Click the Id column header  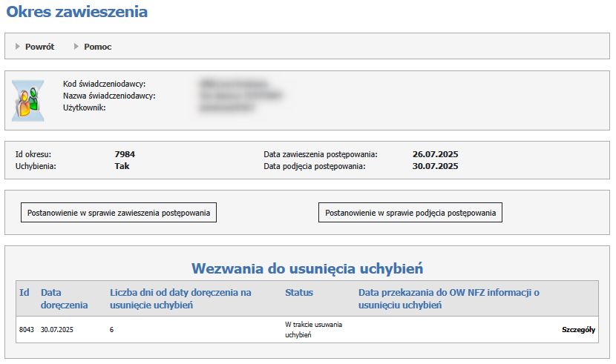point(24,293)
